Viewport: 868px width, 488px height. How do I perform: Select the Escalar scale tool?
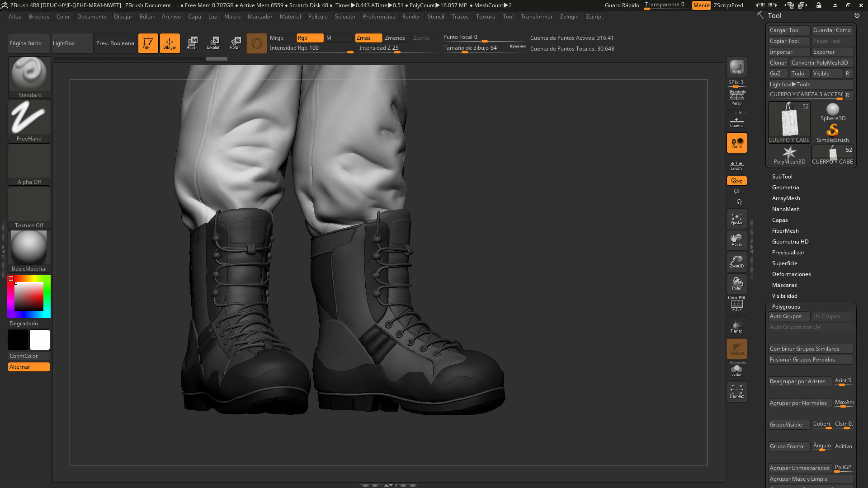pos(213,43)
